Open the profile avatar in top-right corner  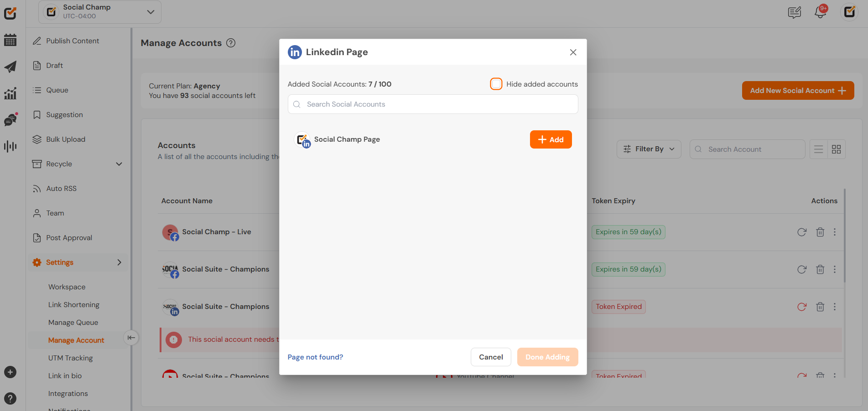point(849,12)
